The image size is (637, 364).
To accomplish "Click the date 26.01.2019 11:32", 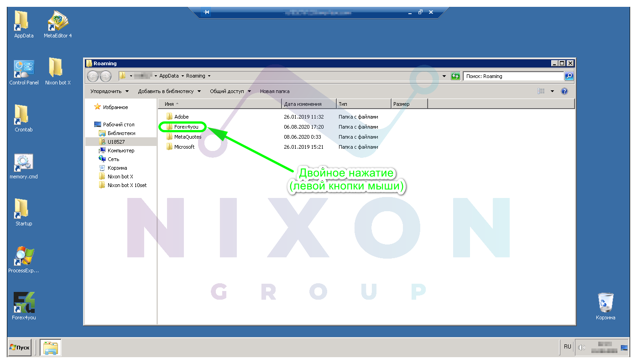I will tap(304, 117).
